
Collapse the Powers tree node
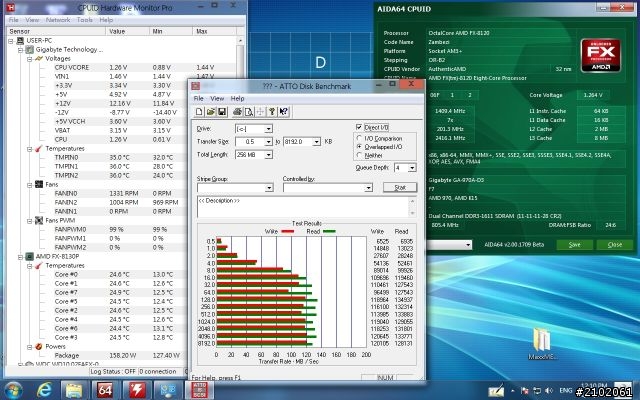tap(29, 347)
